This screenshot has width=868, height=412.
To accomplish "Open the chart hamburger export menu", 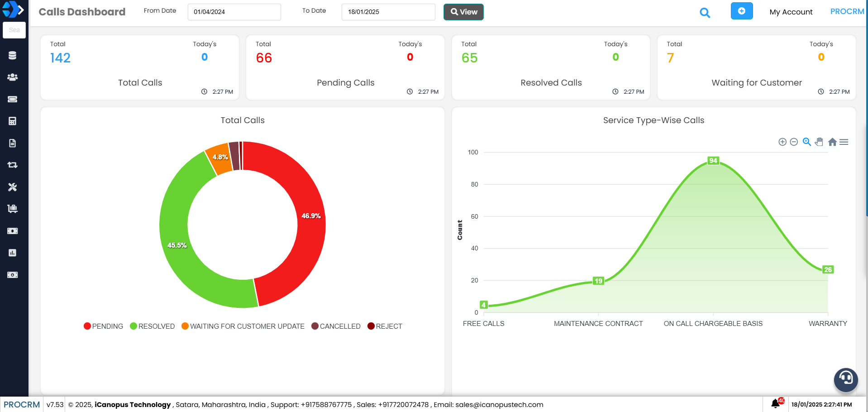I will (844, 142).
